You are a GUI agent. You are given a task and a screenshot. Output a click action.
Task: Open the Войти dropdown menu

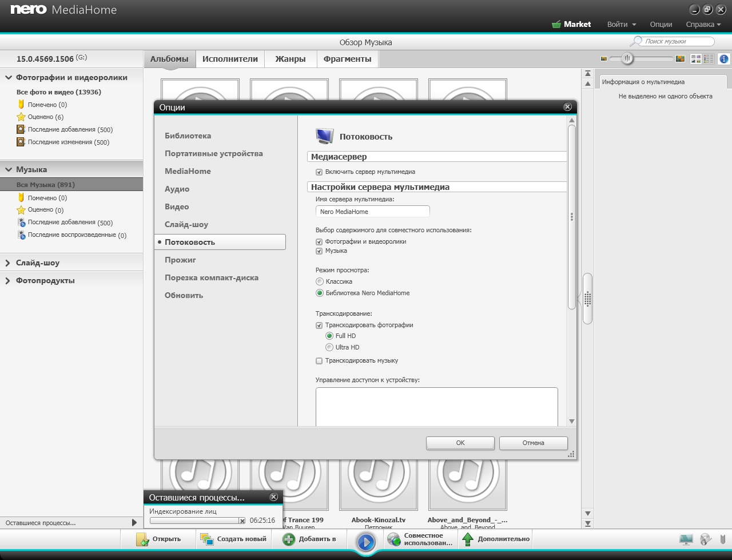pyautogui.click(x=622, y=25)
